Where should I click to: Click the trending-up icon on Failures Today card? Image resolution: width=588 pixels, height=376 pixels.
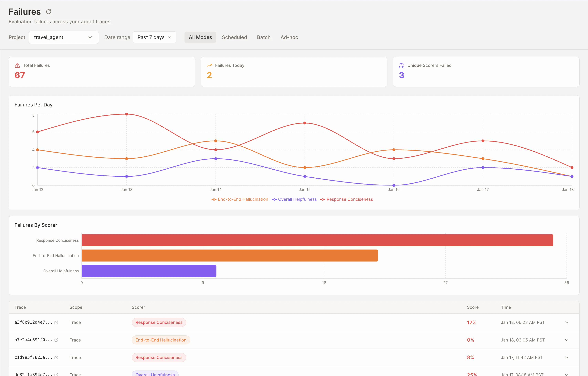click(209, 65)
